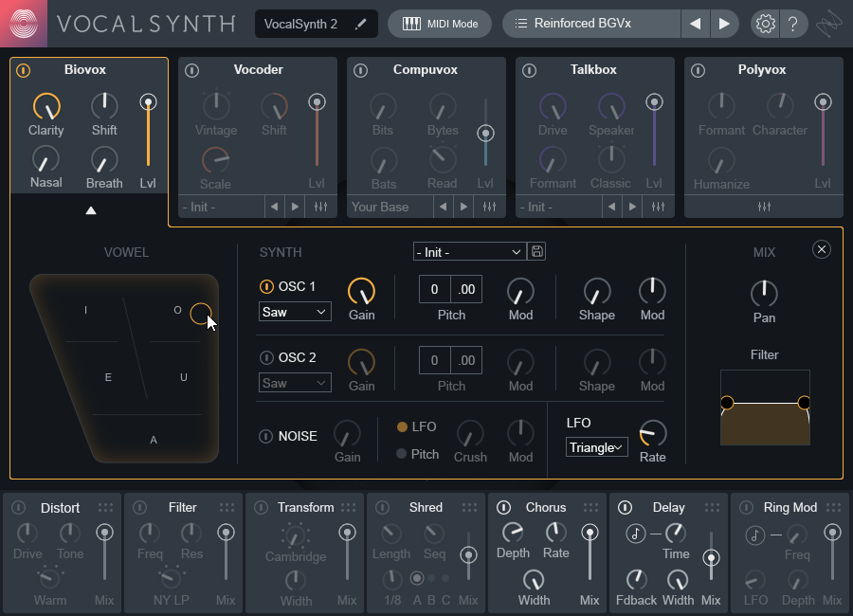Select previous Vocoder preset arrow

(x=274, y=207)
